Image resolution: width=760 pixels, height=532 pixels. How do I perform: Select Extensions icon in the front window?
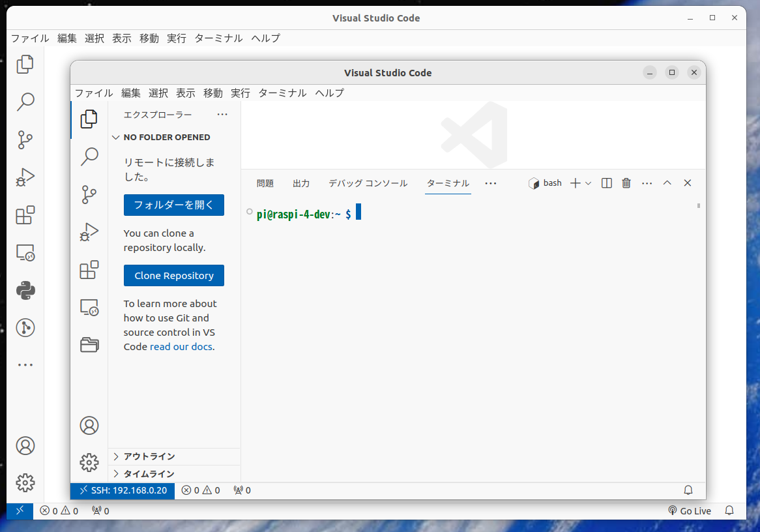[89, 270]
